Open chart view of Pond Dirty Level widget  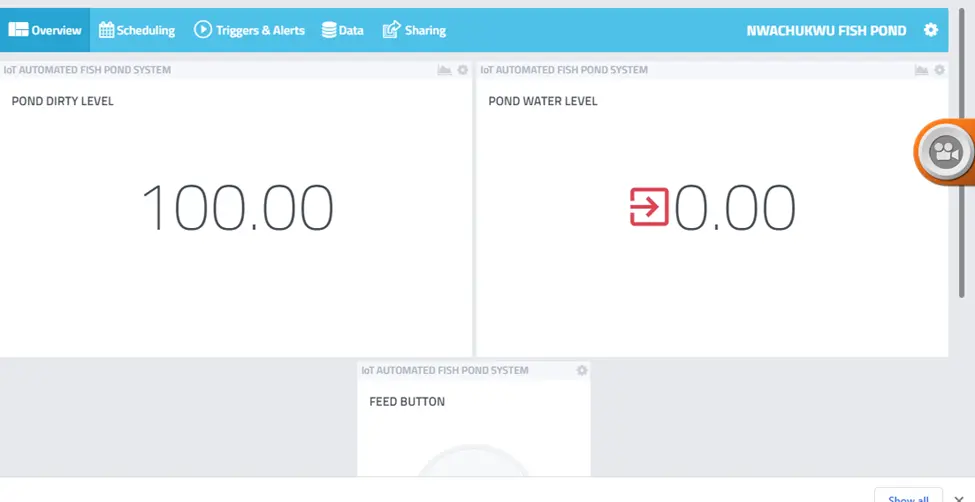(444, 70)
